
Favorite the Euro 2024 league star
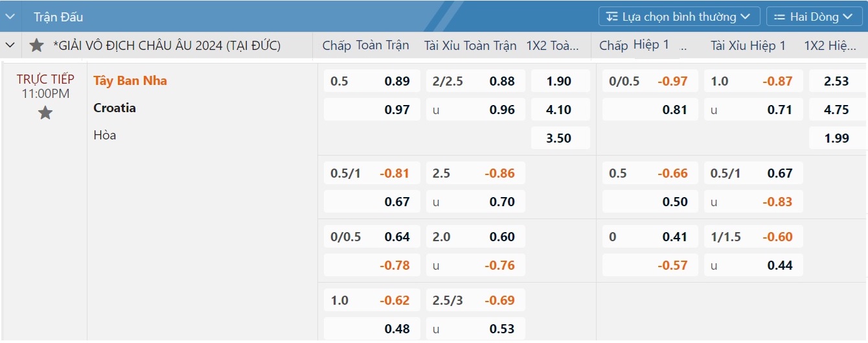37,45
